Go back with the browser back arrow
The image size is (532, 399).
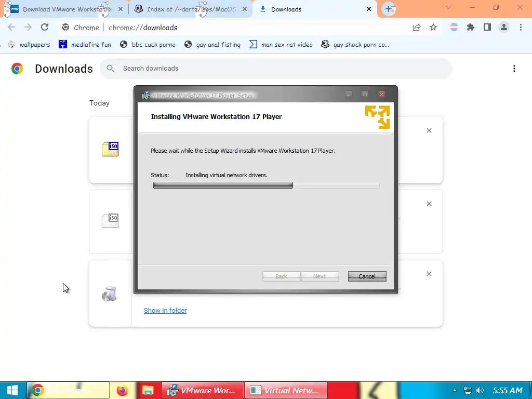[11, 27]
